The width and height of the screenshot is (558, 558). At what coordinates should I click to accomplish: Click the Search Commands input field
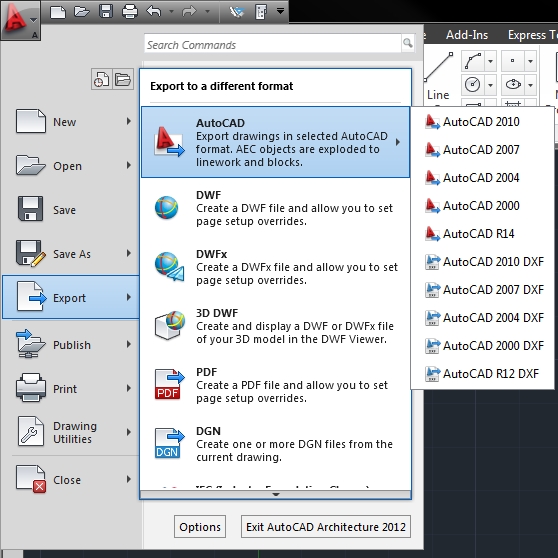273,44
